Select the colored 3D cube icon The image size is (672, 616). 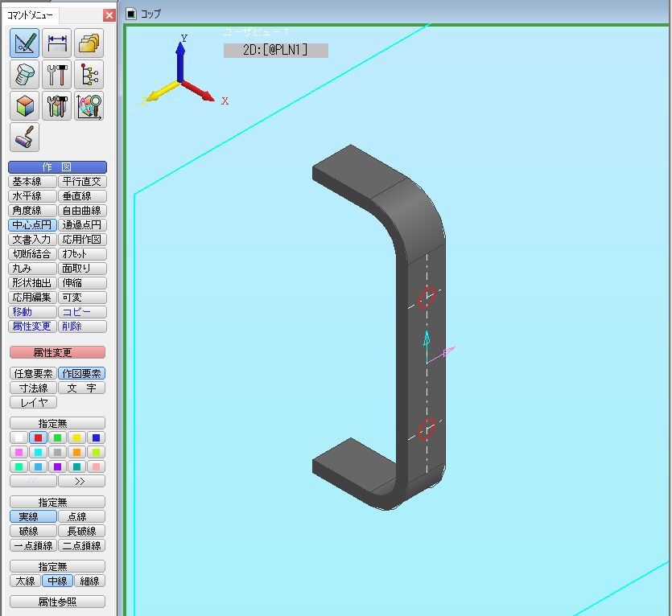point(24,106)
